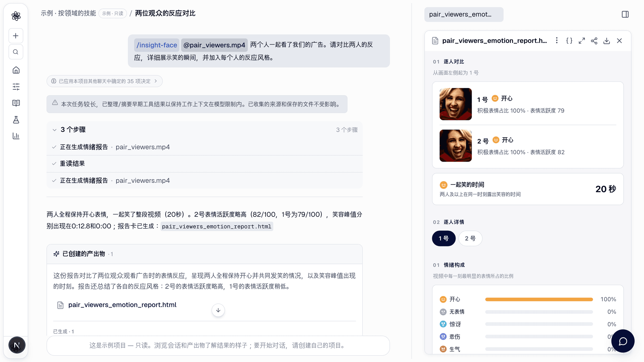
Task: Click the 无表情 0% progress bar
Action: pyautogui.click(x=539, y=312)
